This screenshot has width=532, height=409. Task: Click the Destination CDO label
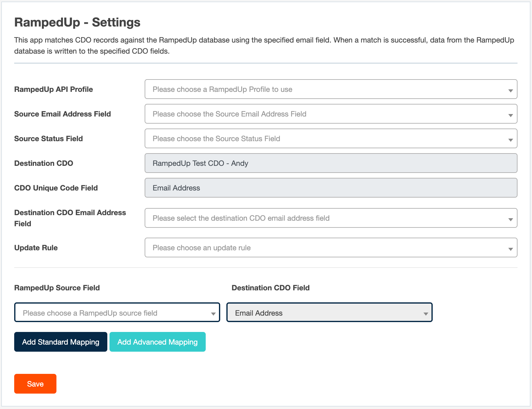(44, 163)
